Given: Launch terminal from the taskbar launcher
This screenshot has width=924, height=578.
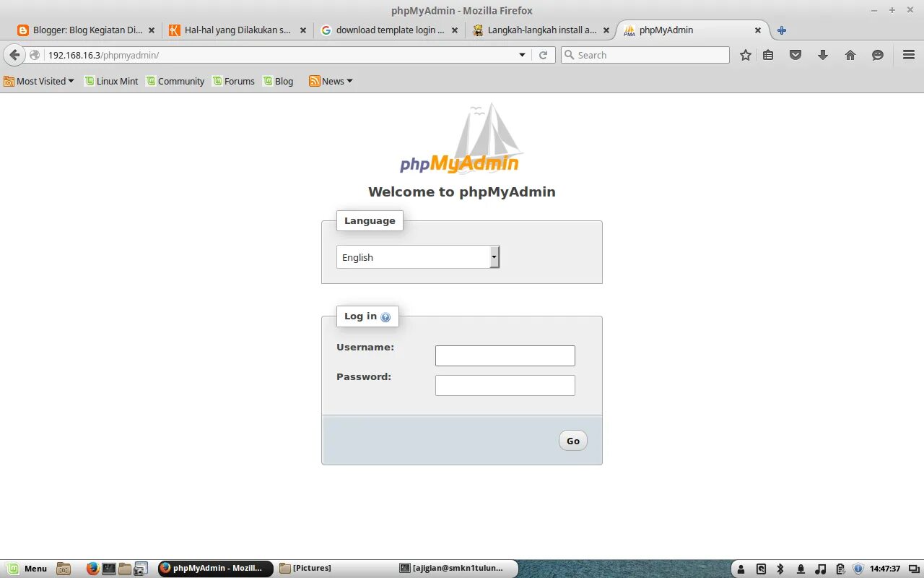Looking at the screenshot, I should point(109,569).
